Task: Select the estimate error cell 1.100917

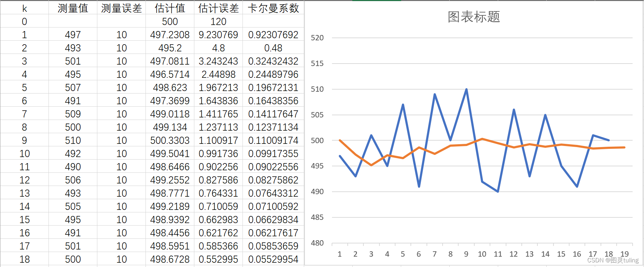Action: [x=218, y=140]
